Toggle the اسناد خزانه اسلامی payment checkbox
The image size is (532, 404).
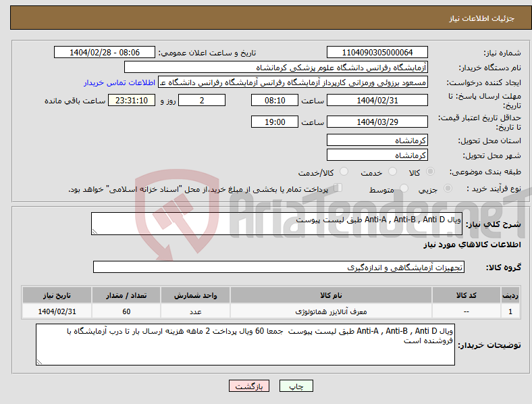(338, 187)
